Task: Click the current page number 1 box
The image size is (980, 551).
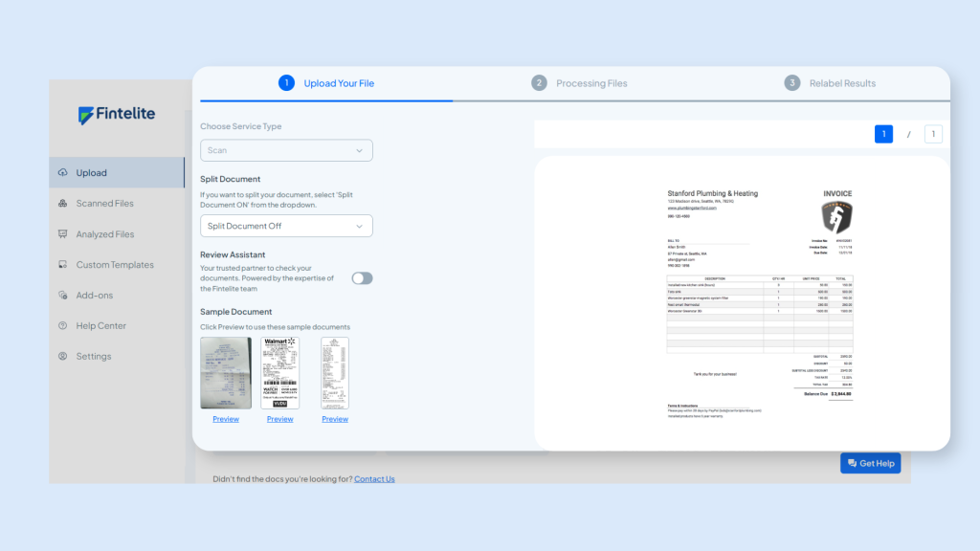Action: tap(883, 135)
